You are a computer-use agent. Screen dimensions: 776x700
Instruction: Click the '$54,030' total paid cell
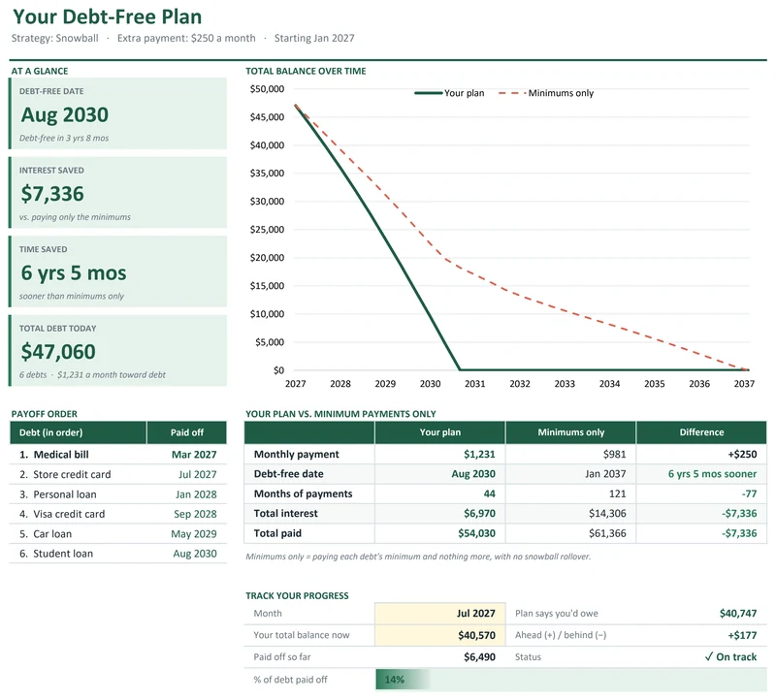pos(440,533)
